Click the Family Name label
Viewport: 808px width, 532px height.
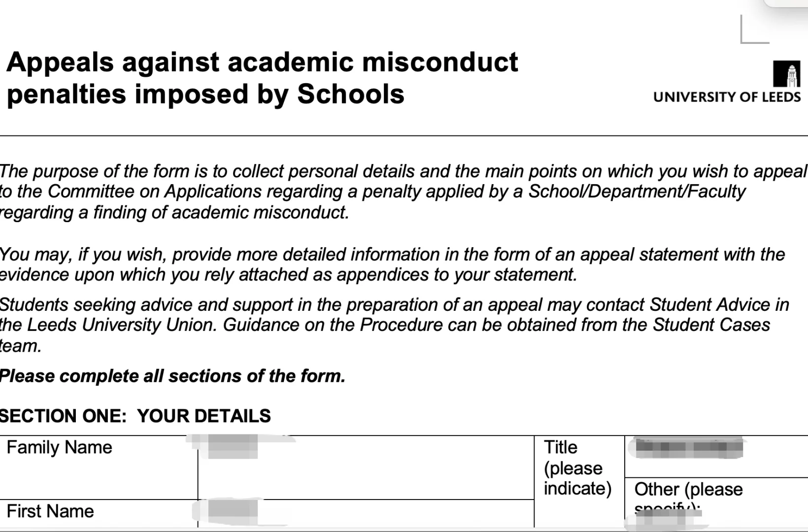(x=59, y=447)
